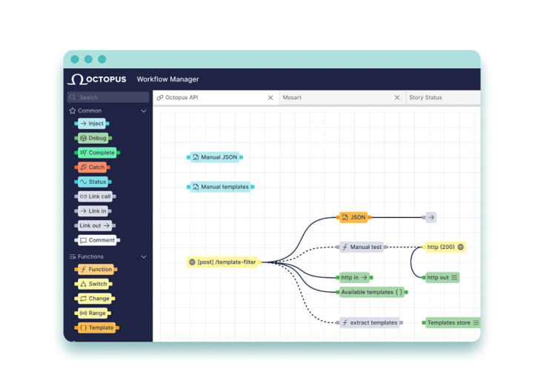
Task: Click the Octopus logo
Action: pos(97,79)
